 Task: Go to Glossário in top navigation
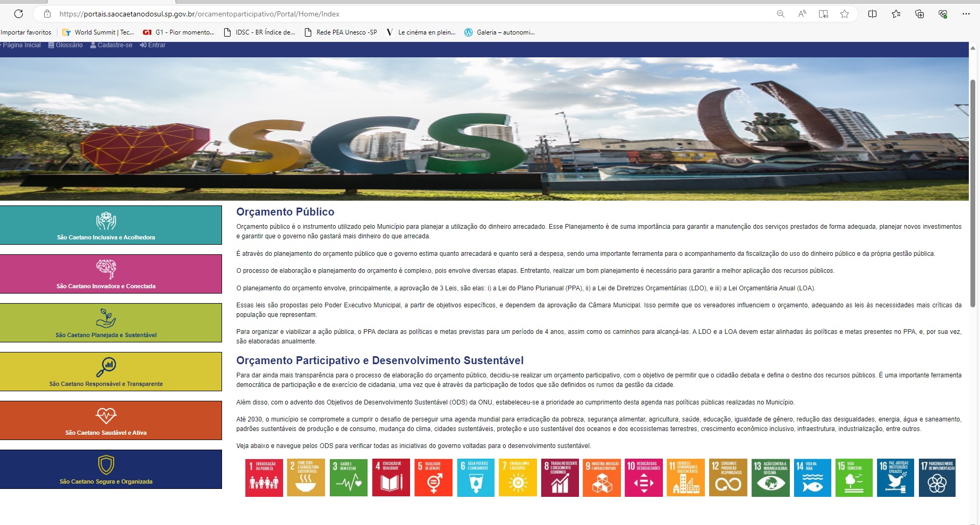pyautogui.click(x=66, y=45)
